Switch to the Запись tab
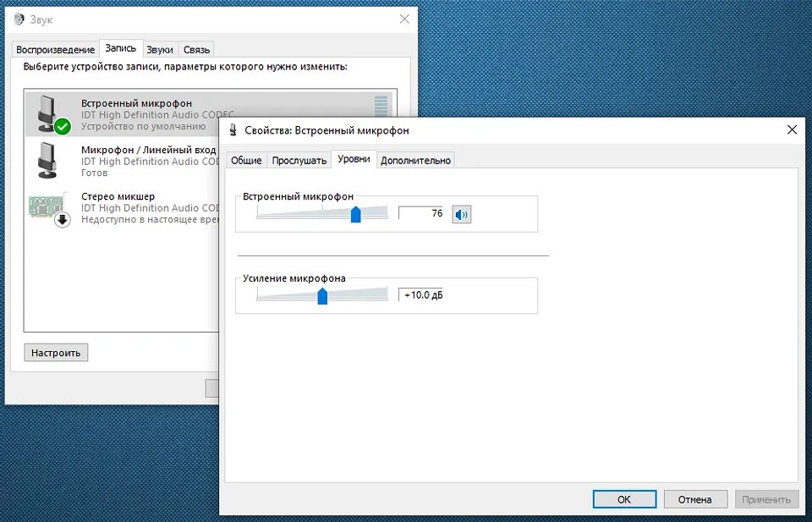This screenshot has width=812, height=522. click(x=121, y=48)
